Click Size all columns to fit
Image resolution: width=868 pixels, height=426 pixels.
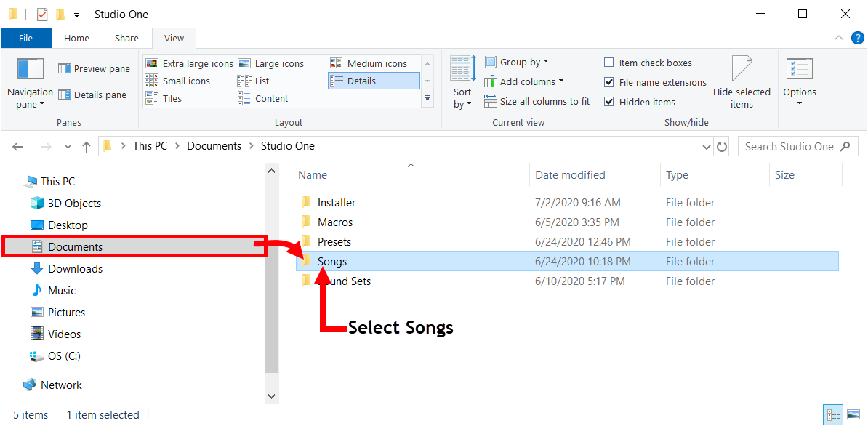(x=537, y=101)
